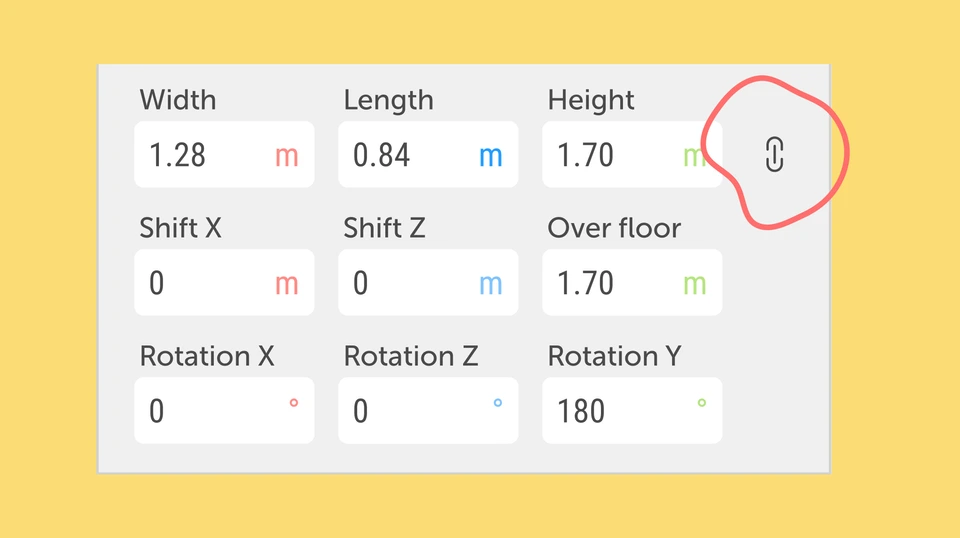Click the blue degree symbol in Rotation Z

[x=498, y=403]
